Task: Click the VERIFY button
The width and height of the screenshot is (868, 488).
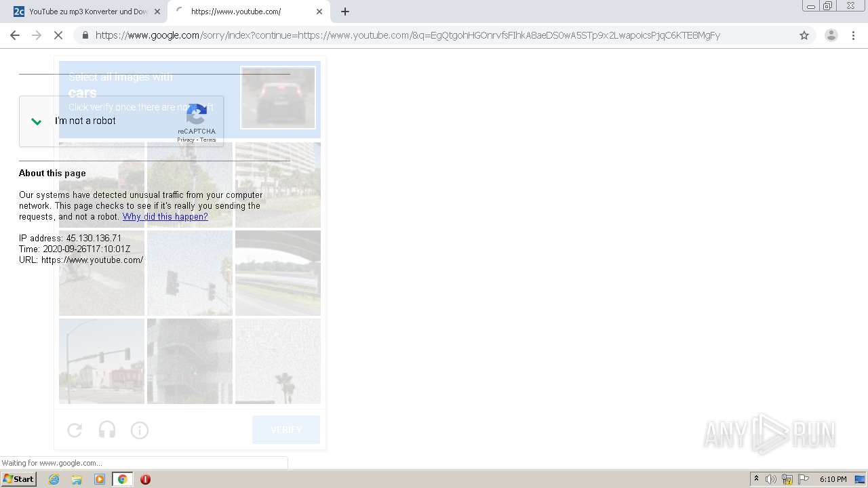Action: (x=286, y=430)
